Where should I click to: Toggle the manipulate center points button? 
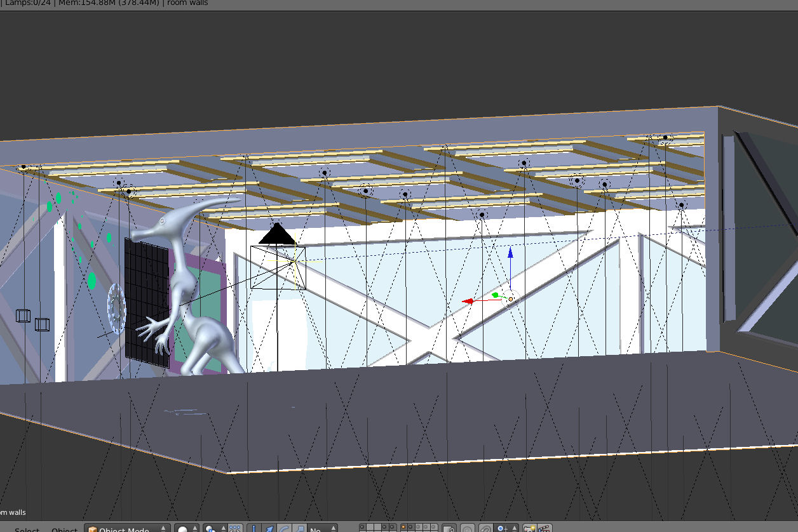click(235, 529)
